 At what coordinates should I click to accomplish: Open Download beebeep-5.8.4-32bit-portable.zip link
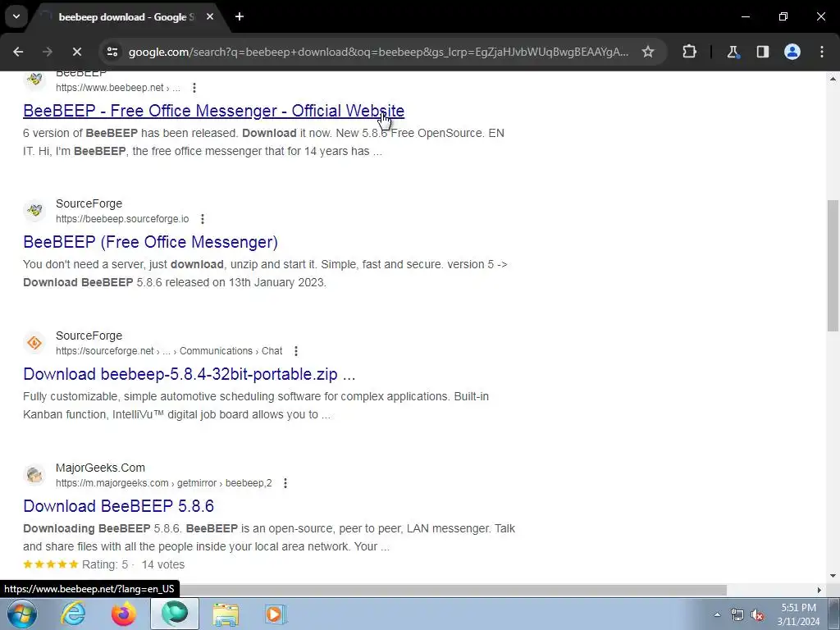click(189, 374)
